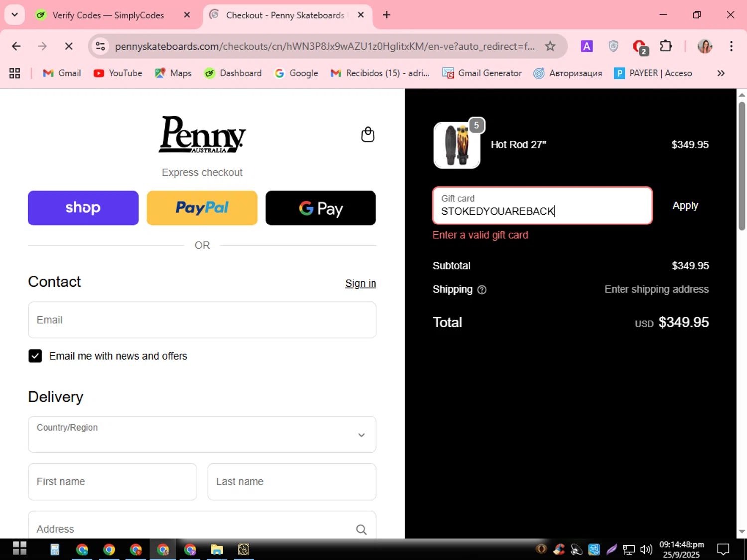Open the PAYEER | Acceso bookmark

(653, 73)
